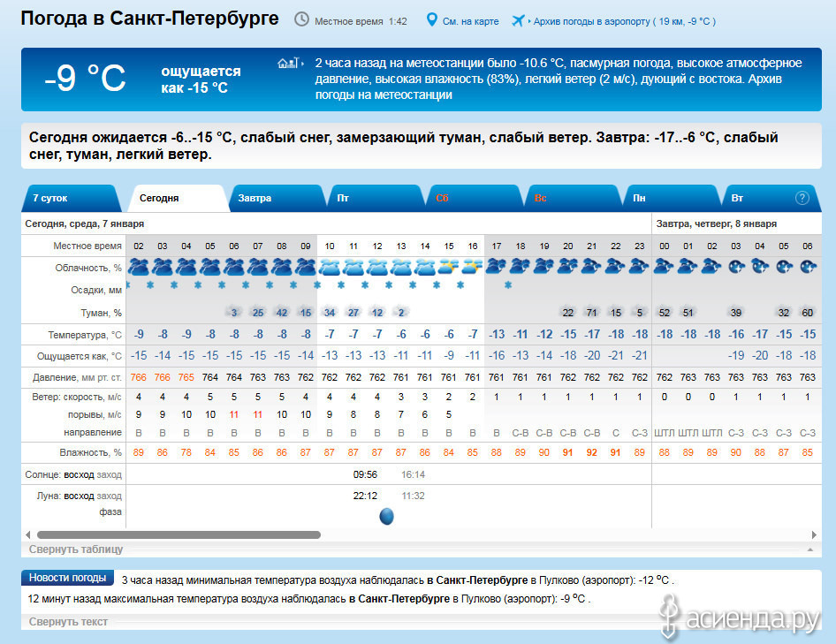Click the horizontal table scrollbar thumb
The height and width of the screenshot is (644, 836).
[x=177, y=534]
